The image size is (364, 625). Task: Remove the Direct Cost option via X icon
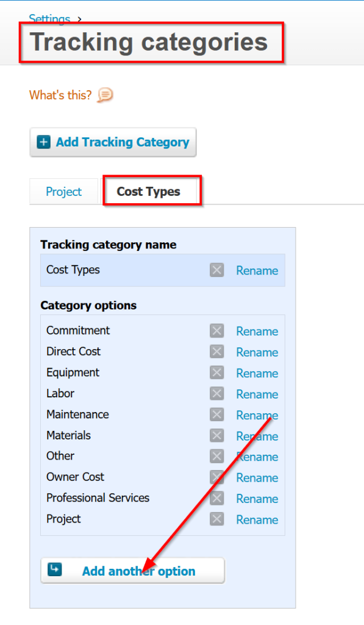pos(216,352)
